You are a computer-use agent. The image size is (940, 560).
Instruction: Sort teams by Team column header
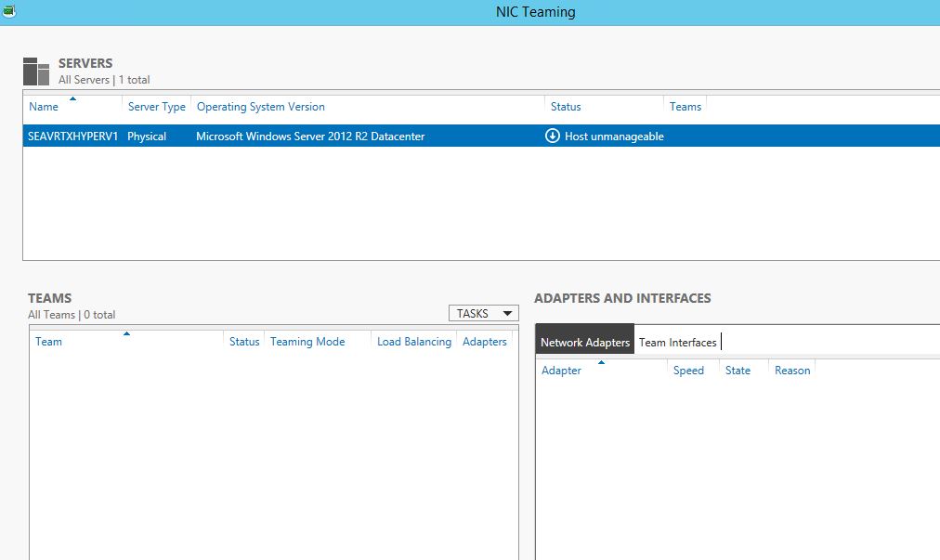(x=48, y=342)
